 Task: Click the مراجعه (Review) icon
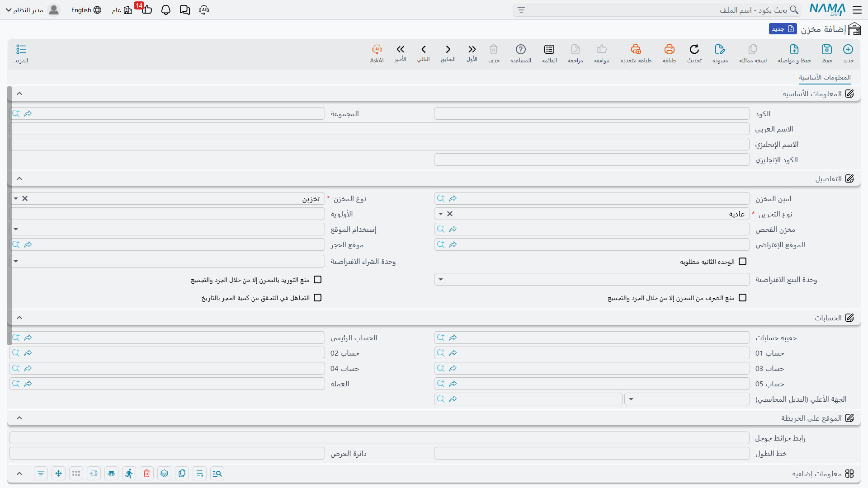pyautogui.click(x=576, y=49)
